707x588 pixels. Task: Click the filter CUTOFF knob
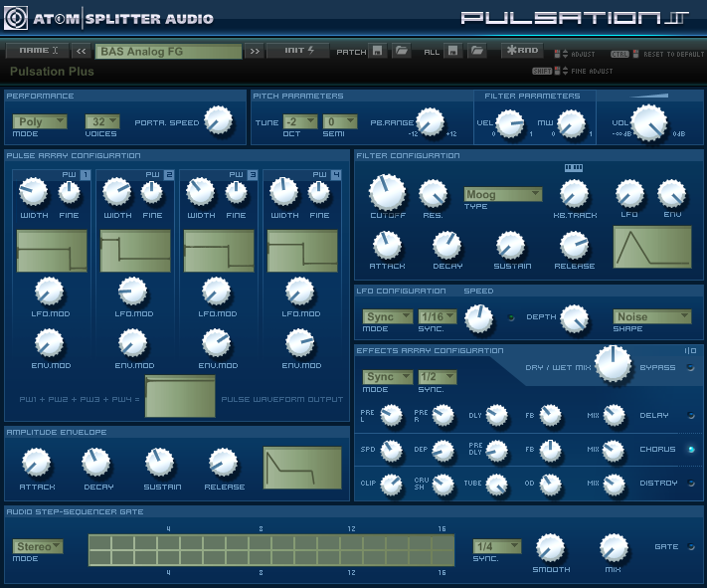[388, 192]
